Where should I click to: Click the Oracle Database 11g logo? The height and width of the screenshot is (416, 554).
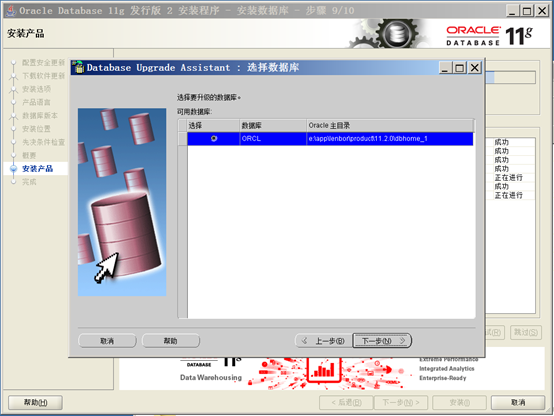(489, 35)
